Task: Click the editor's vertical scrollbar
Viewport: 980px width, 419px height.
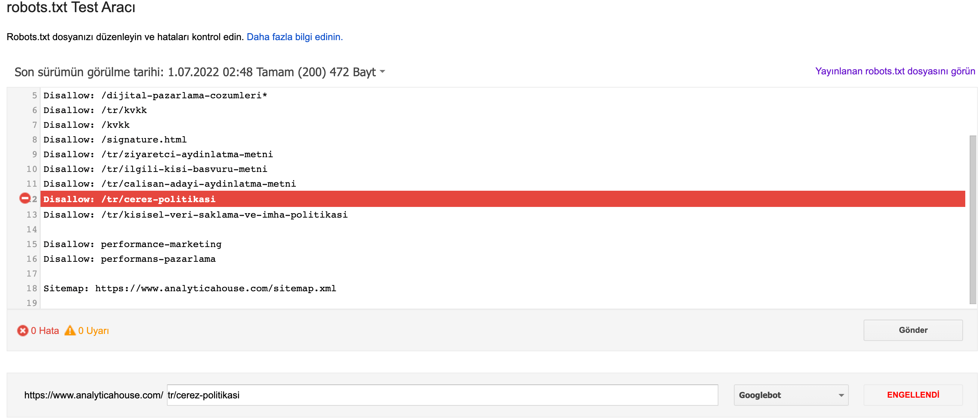Action: (x=973, y=219)
